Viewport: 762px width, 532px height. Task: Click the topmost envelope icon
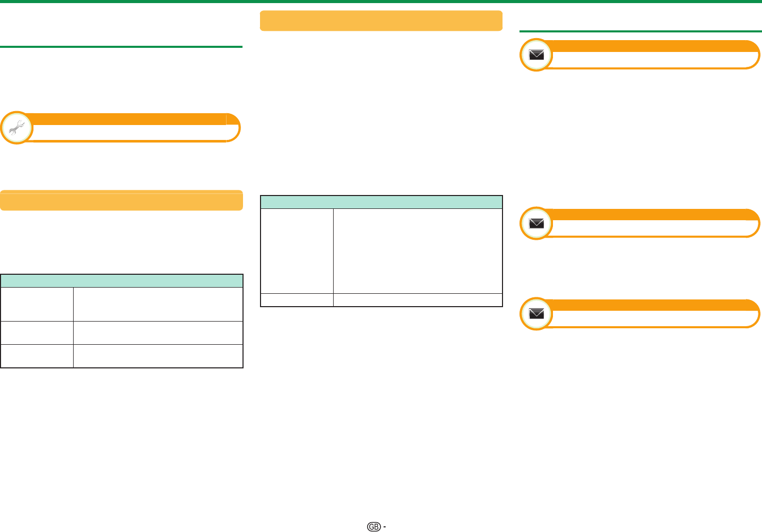tap(536, 55)
